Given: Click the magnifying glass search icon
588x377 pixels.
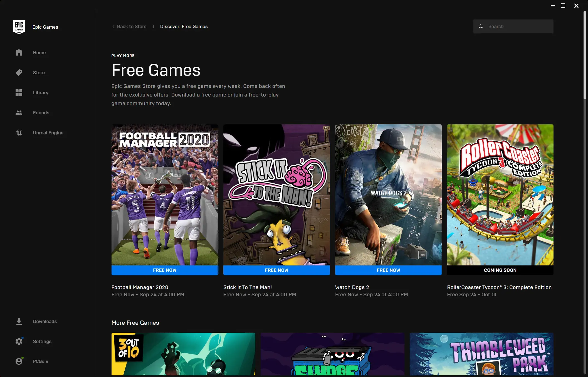Looking at the screenshot, I should click(x=481, y=26).
